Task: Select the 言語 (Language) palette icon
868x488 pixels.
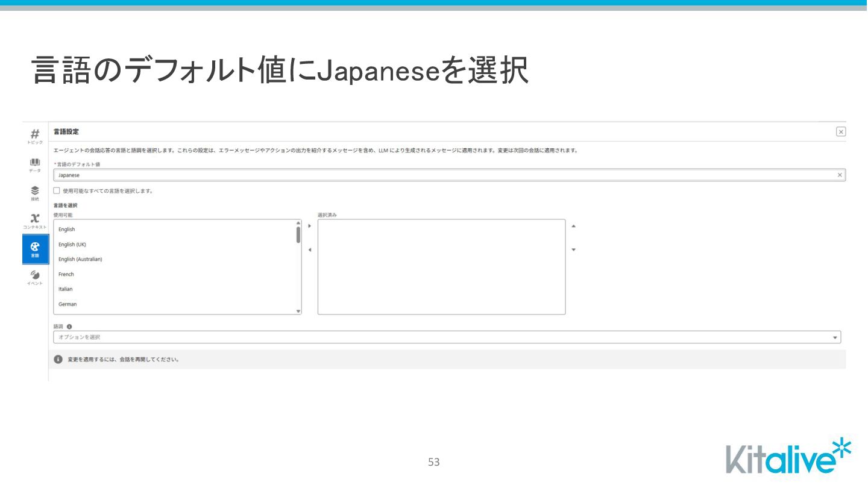Action: 35,249
